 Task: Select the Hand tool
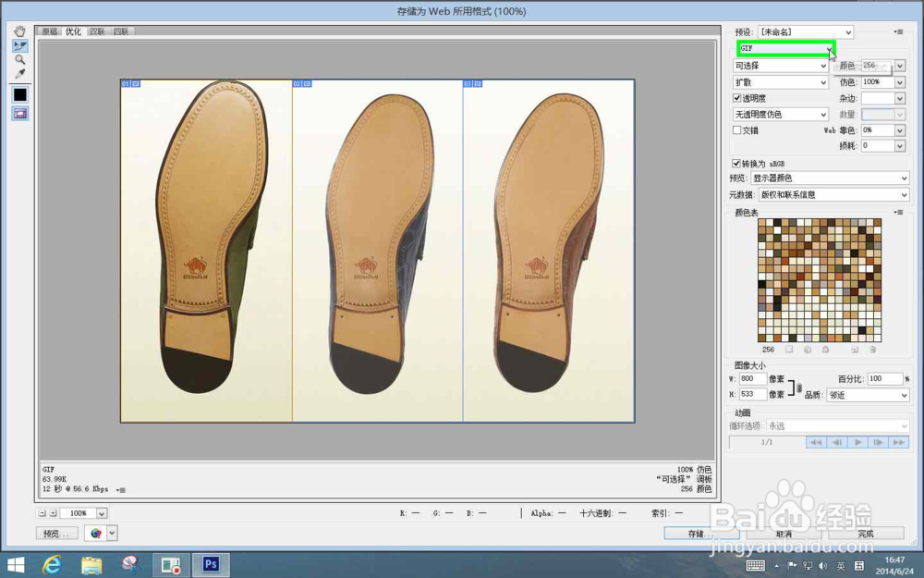20,31
